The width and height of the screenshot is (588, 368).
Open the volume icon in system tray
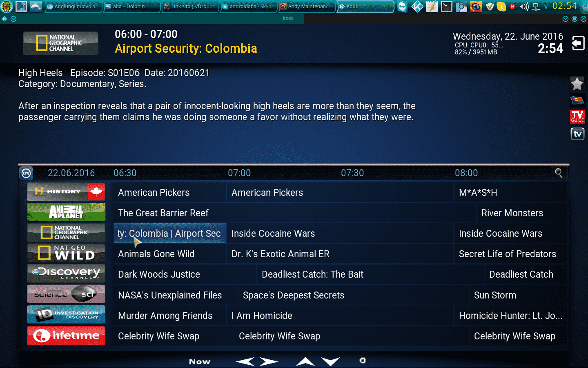click(524, 7)
